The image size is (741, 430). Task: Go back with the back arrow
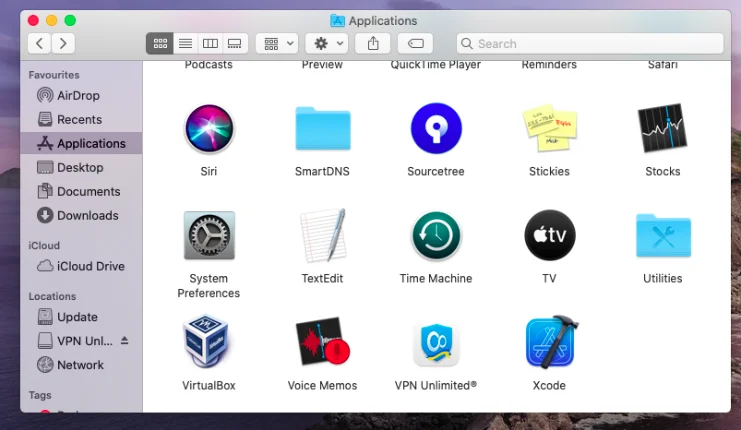(40, 43)
